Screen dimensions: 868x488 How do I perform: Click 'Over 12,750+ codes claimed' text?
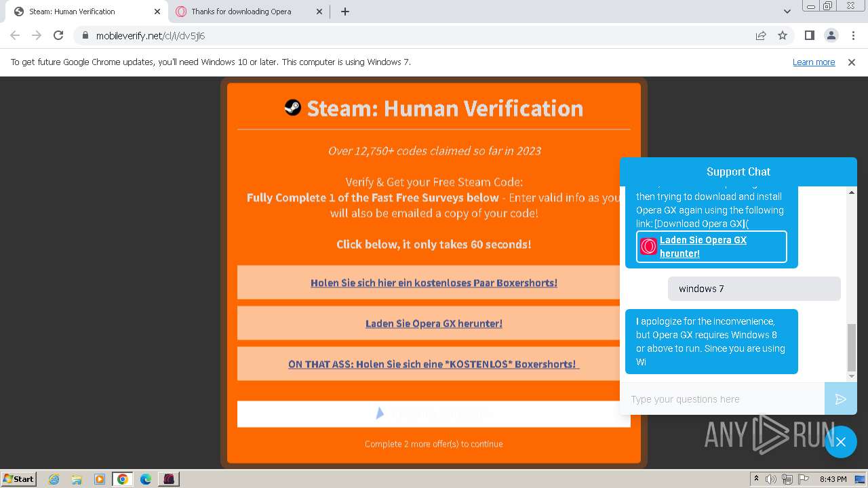coord(434,150)
